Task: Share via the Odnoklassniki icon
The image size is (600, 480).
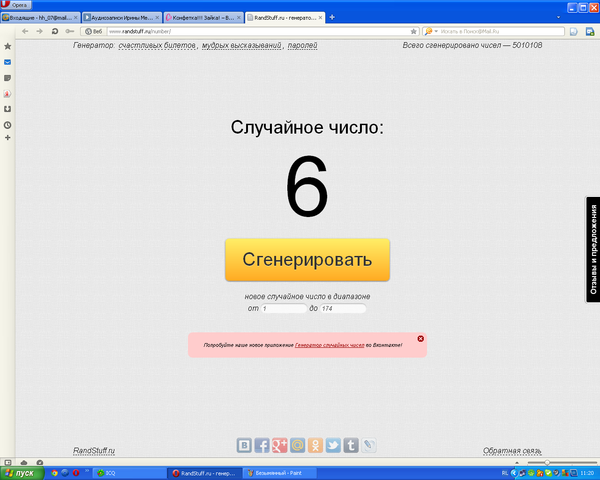Action: pyautogui.click(x=316, y=445)
